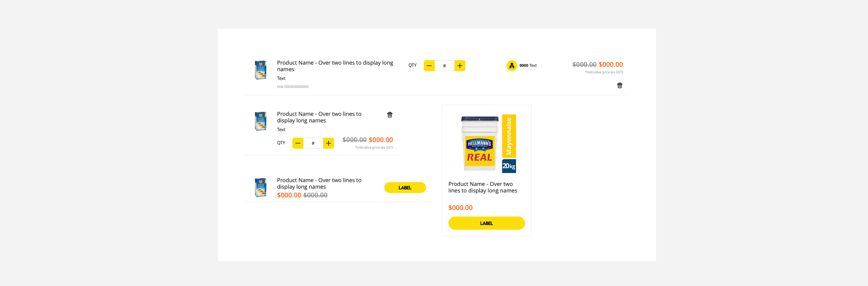Click the first row's product box thumbnail
868x286 pixels.
(x=261, y=70)
